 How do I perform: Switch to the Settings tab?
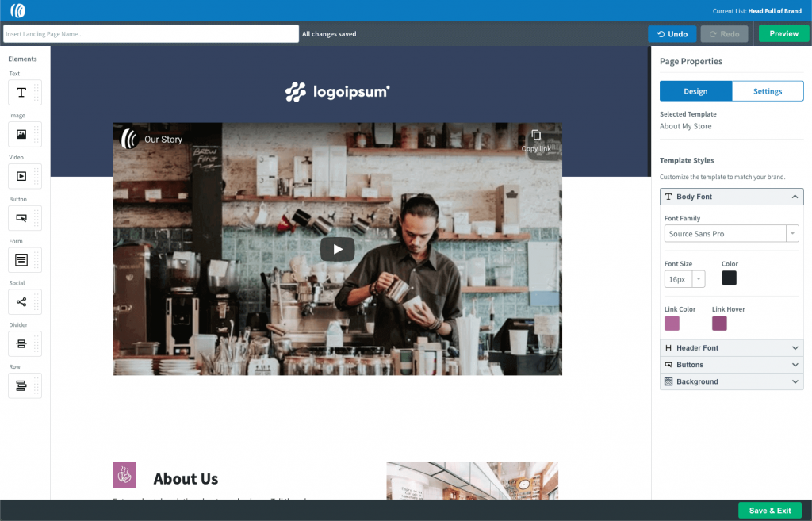tap(767, 91)
